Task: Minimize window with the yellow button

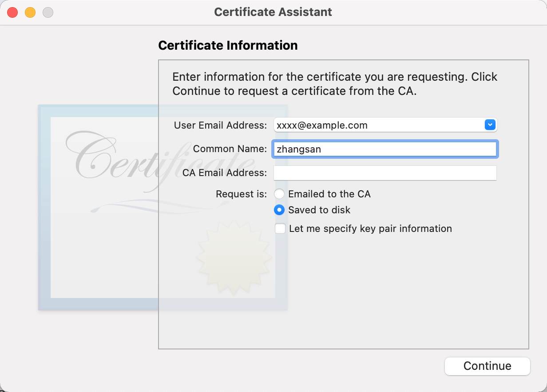Action: point(30,12)
